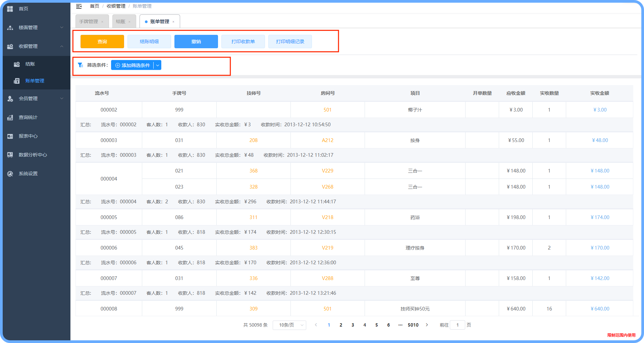
Task: Click the 数据分析中心 icon
Action: (x=10, y=155)
